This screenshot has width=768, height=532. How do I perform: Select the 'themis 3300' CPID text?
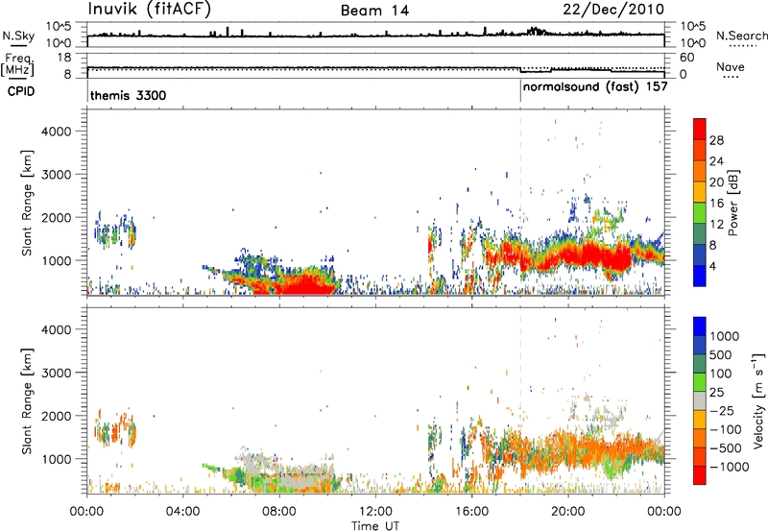129,95
